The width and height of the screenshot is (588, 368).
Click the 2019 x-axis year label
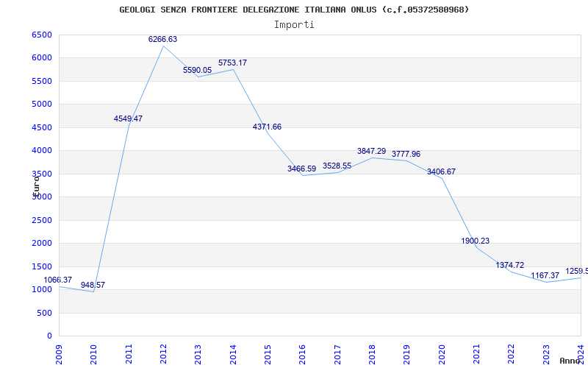pyautogui.click(x=407, y=354)
